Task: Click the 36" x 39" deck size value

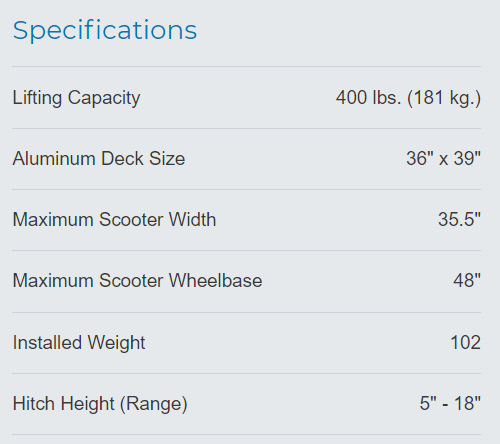Action: click(444, 158)
